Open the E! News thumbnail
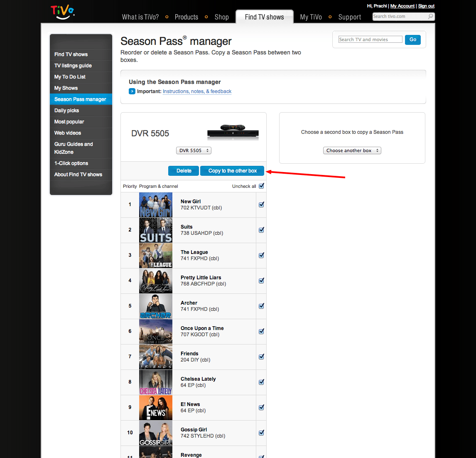 [156, 408]
